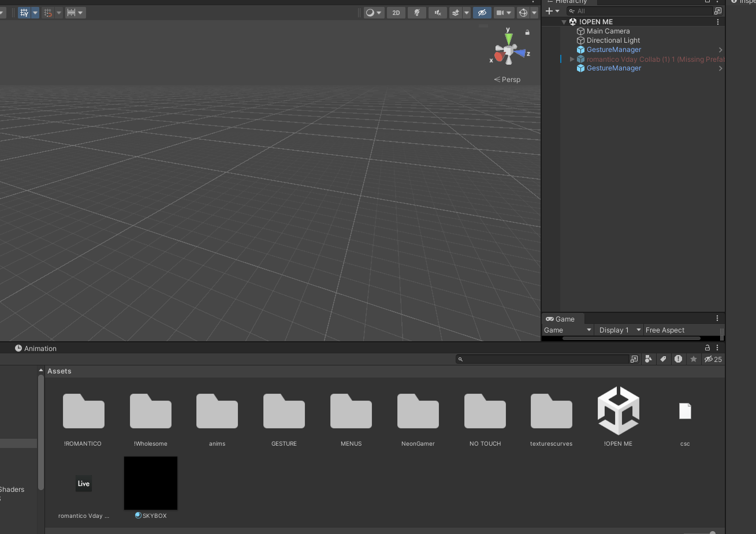Search assets by label icon
The height and width of the screenshot is (534, 756).
click(x=663, y=359)
